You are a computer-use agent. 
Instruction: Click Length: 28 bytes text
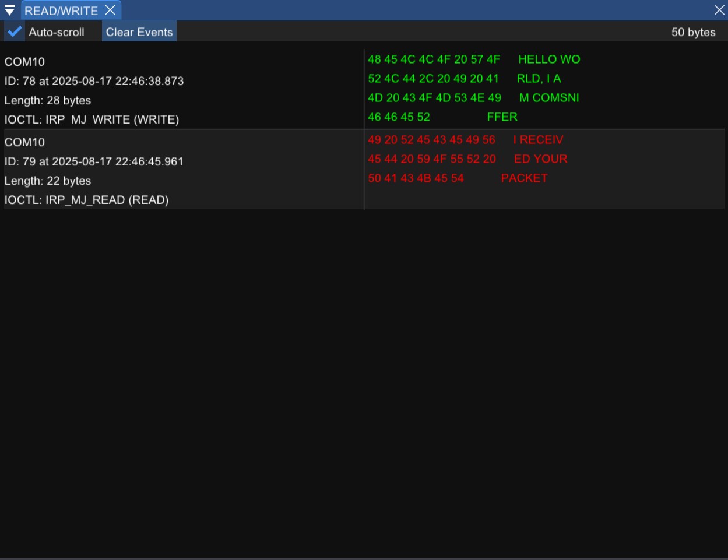pyautogui.click(x=48, y=100)
